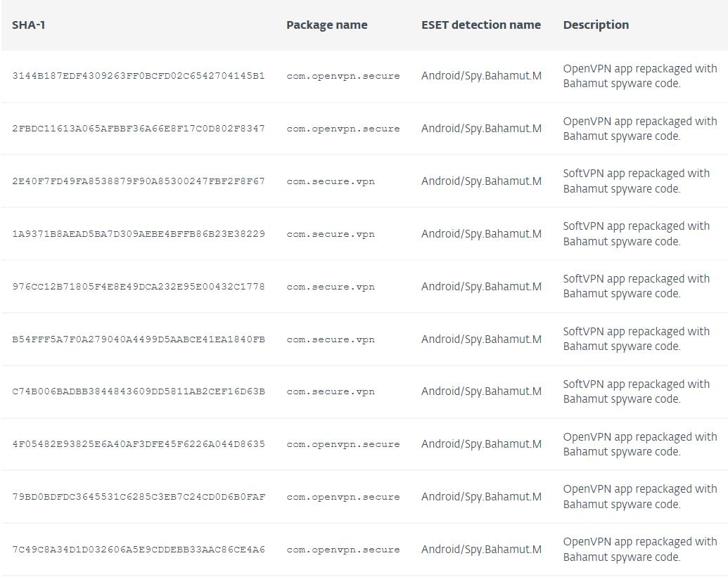Click hash starting with 1A9371B8AEAD
This screenshot has height=577, width=728.
point(138,234)
